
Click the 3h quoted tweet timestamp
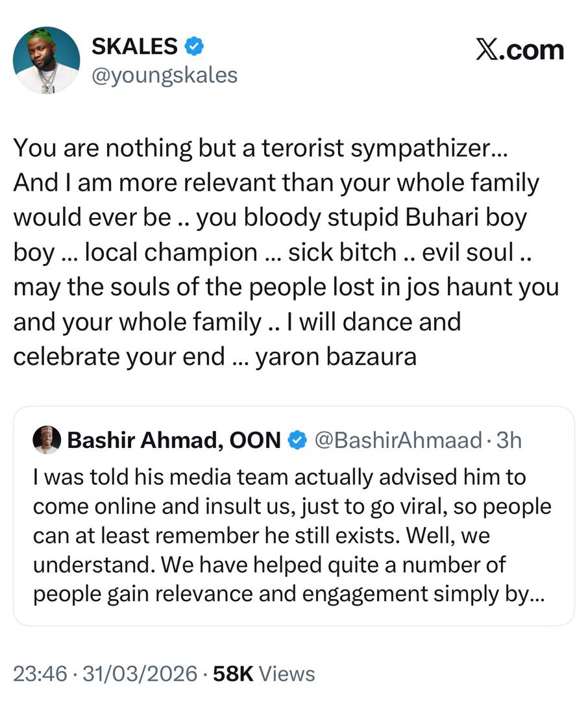coord(508,441)
